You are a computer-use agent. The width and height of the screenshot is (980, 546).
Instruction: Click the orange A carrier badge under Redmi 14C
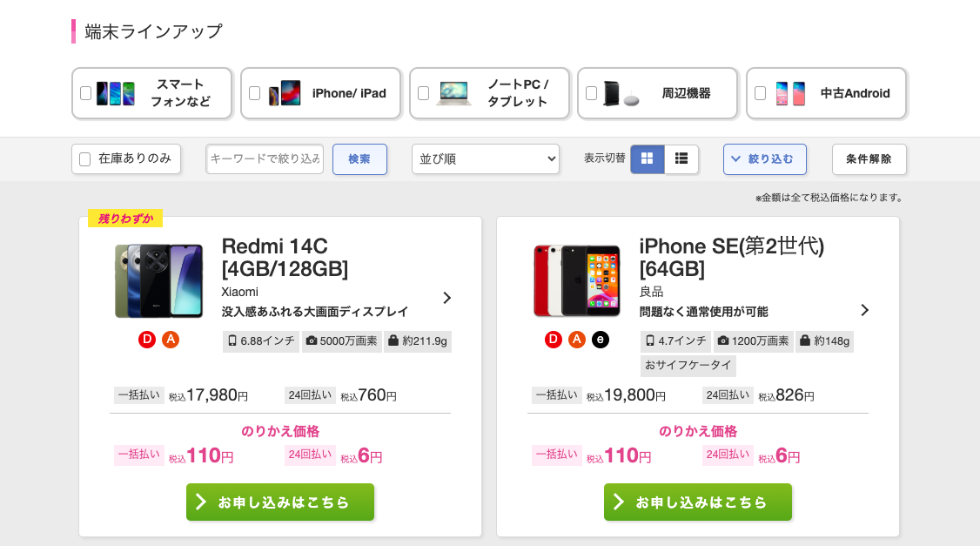pos(171,340)
